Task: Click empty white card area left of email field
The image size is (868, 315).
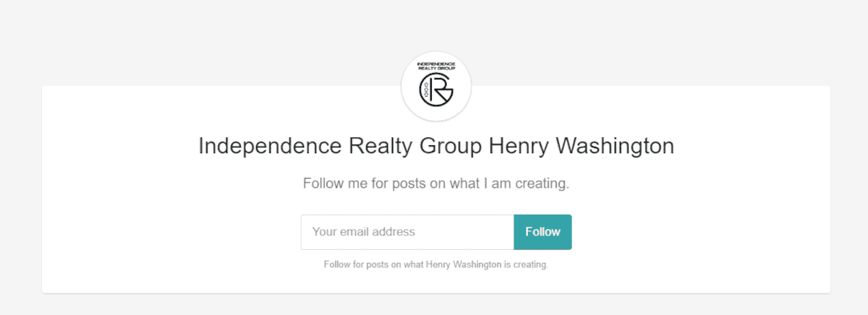Action: (x=171, y=232)
